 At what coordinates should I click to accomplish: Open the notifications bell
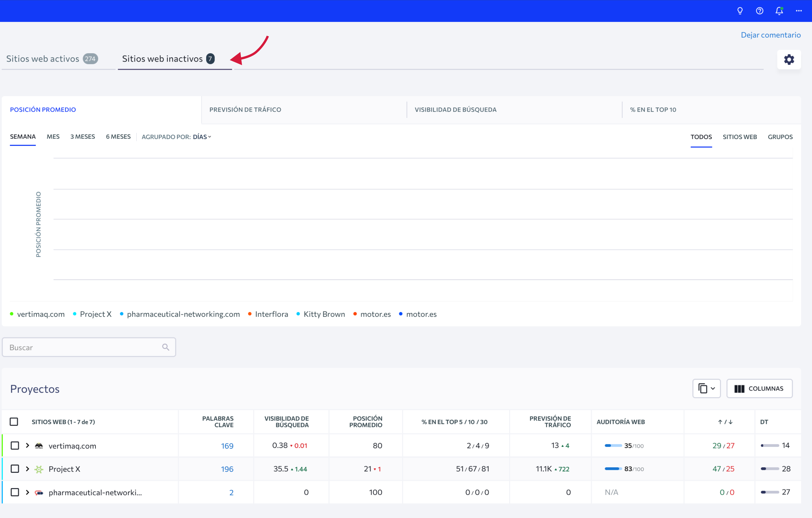click(779, 11)
